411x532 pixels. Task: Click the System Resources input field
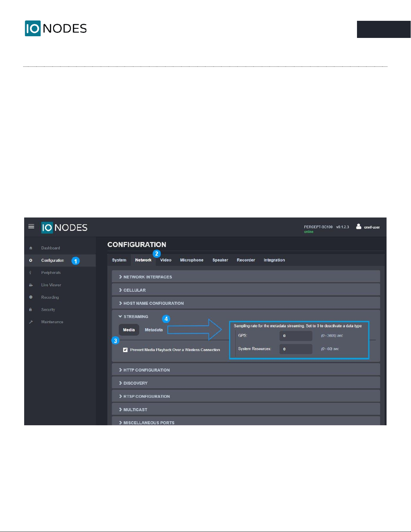[x=296, y=349]
